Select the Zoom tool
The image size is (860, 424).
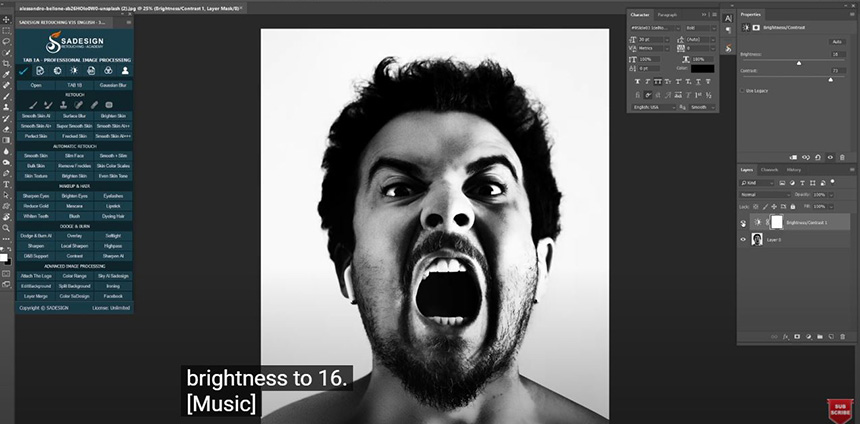click(6, 228)
